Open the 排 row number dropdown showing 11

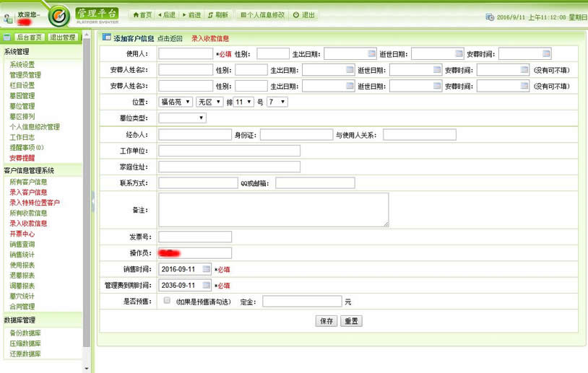243,102
